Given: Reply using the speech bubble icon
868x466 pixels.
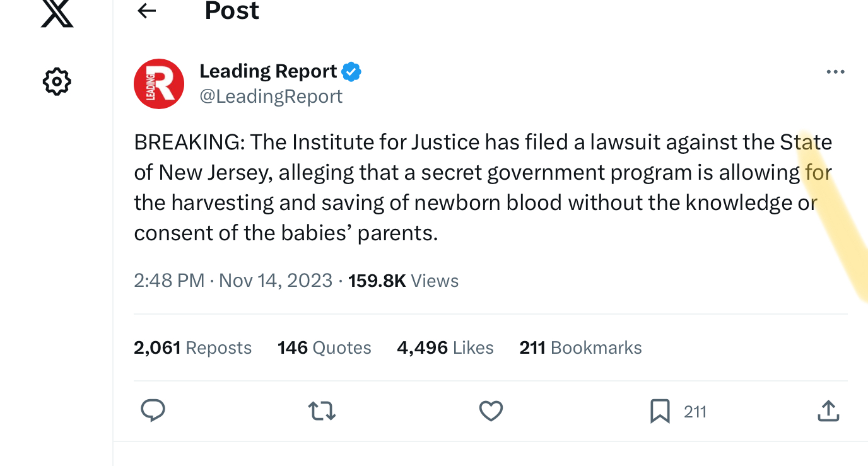Looking at the screenshot, I should pyautogui.click(x=153, y=411).
